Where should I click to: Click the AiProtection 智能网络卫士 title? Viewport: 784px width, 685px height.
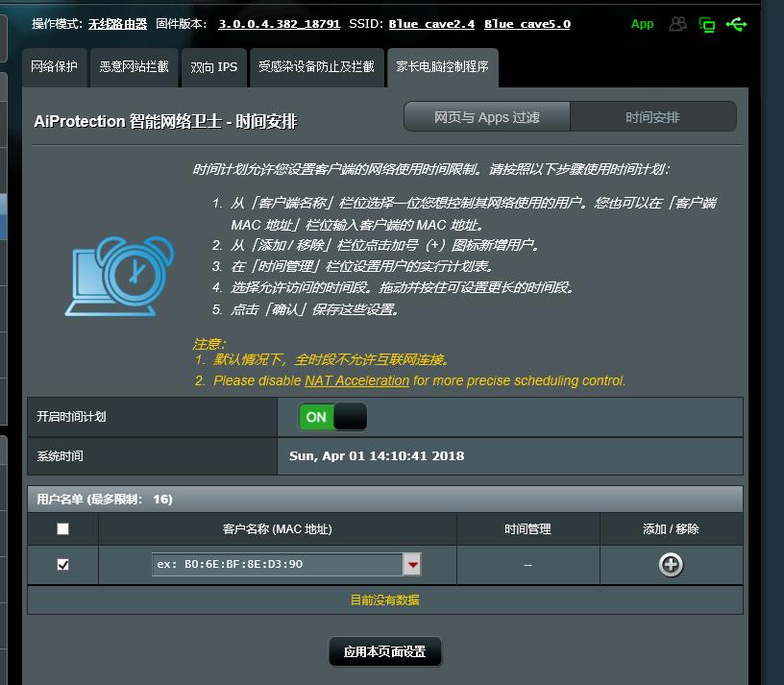[x=165, y=121]
